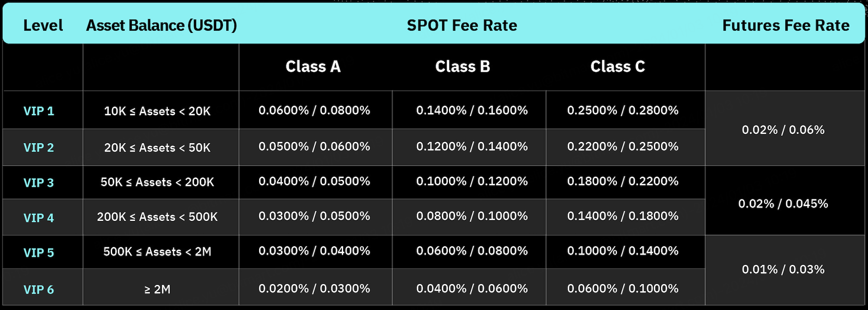868x310 pixels.
Task: Select the VIP 6 level label
Action: 39,289
